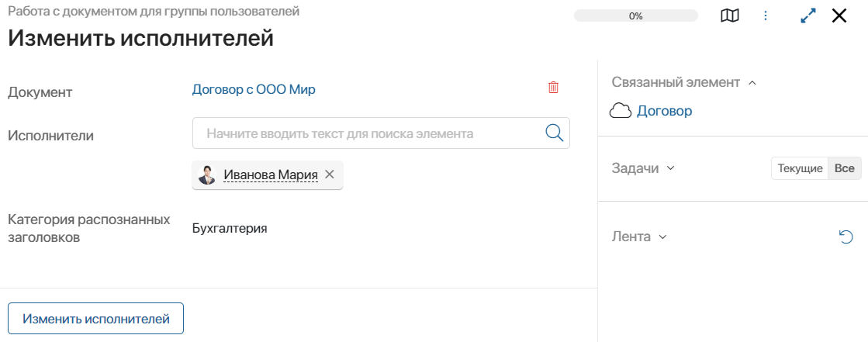Viewport: 868px width, 342px height.
Task: Click the Работа с документом process subtitle
Action: 154,11
